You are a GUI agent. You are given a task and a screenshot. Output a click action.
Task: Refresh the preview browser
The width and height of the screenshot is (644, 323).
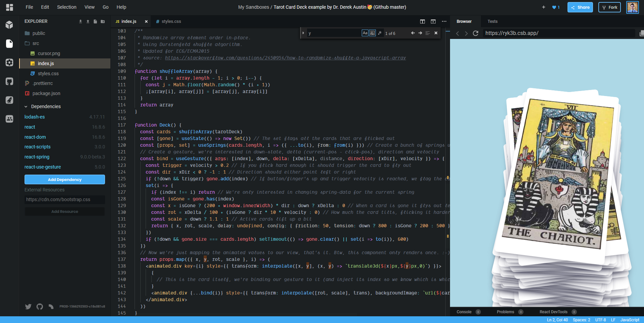[476, 33]
